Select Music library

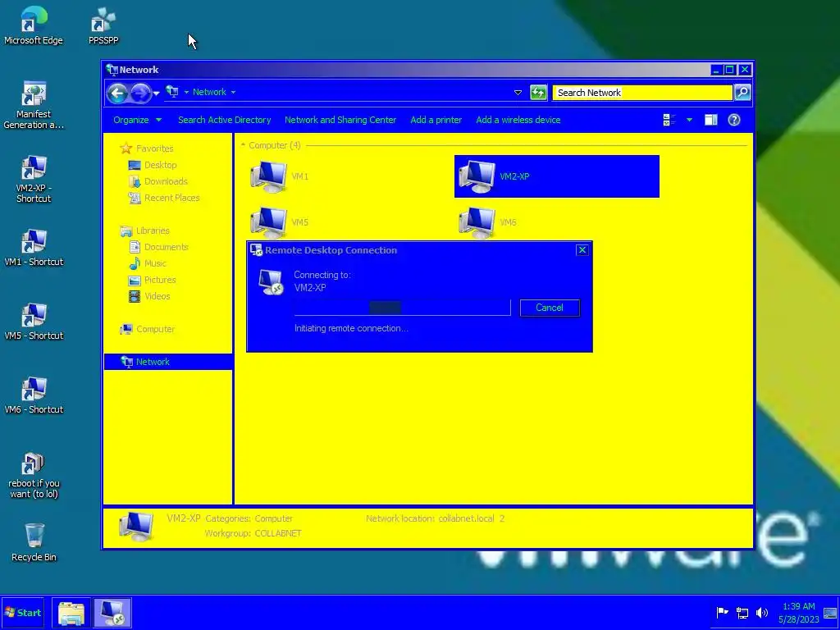148,263
